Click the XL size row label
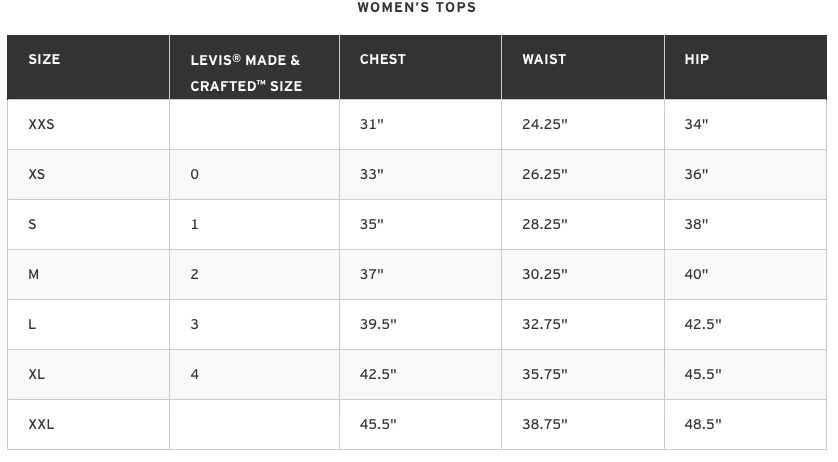838x462 pixels. tap(37, 375)
